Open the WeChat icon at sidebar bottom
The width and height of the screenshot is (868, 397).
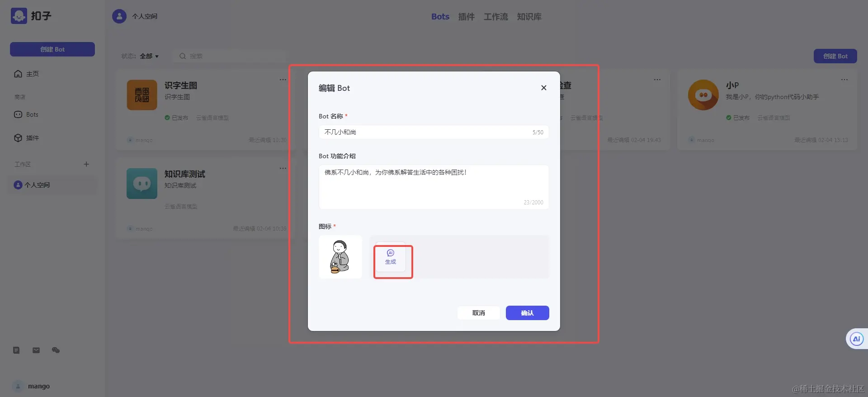56,350
